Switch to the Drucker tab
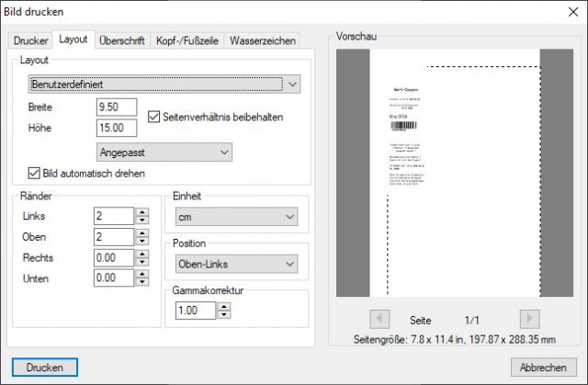Image resolution: width=588 pixels, height=385 pixels. click(30, 40)
